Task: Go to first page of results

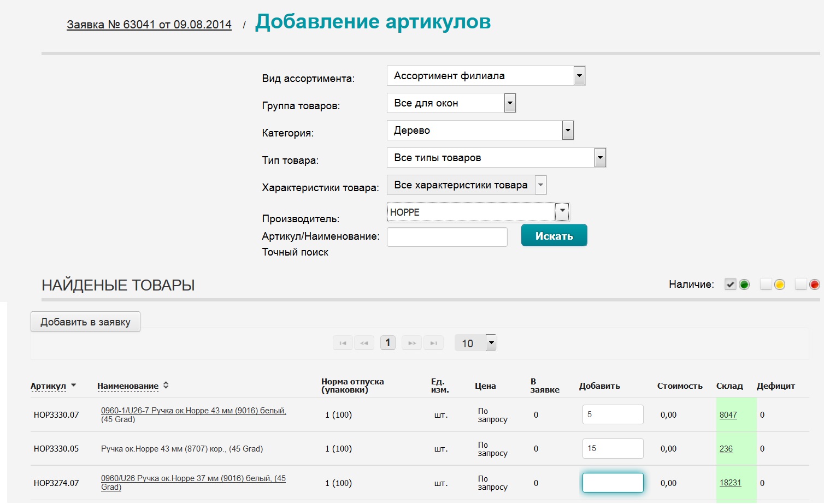Action: pos(343,343)
